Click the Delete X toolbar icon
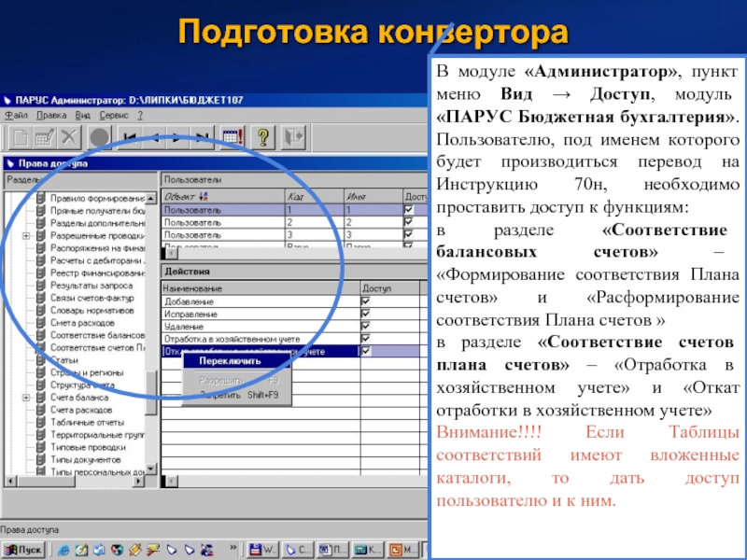Viewport: 747px width, 560px height. pos(68,137)
